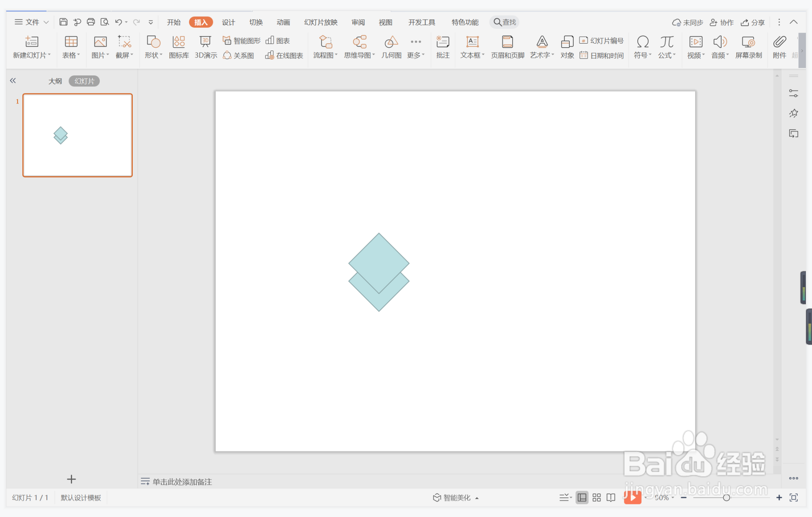Expand the 更多 more options

416,47
